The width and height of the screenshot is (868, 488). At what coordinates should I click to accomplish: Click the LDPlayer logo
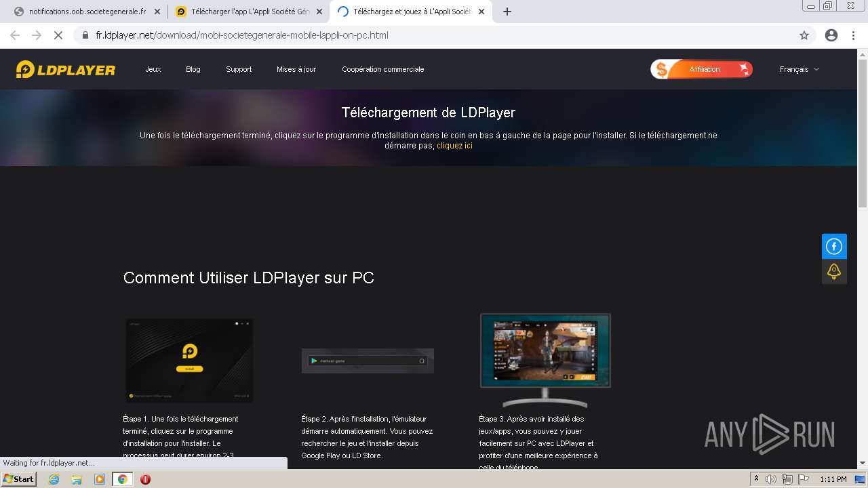pyautogui.click(x=66, y=69)
